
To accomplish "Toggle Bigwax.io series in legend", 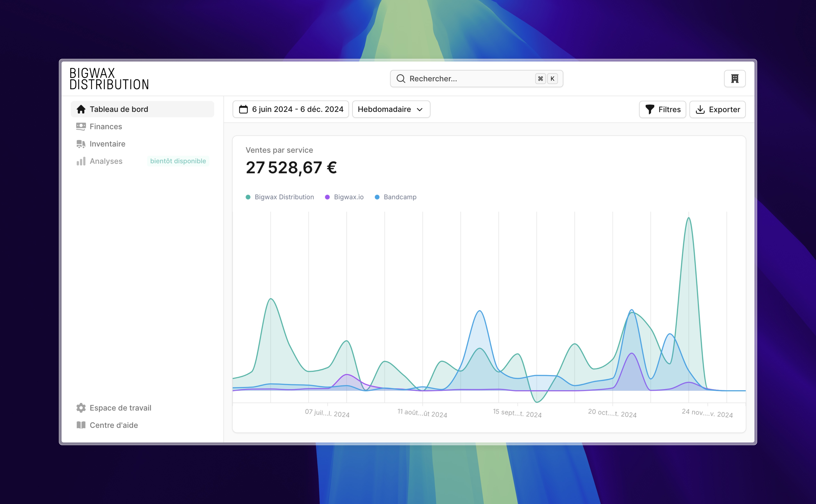I will (x=344, y=197).
